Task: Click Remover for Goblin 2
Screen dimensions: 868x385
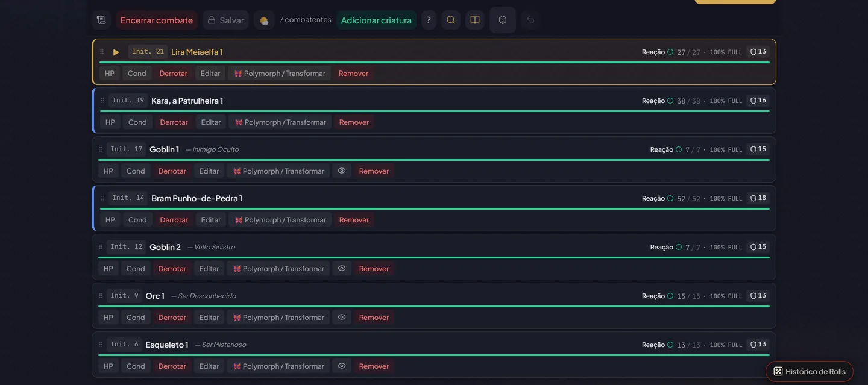Action: pyautogui.click(x=374, y=268)
